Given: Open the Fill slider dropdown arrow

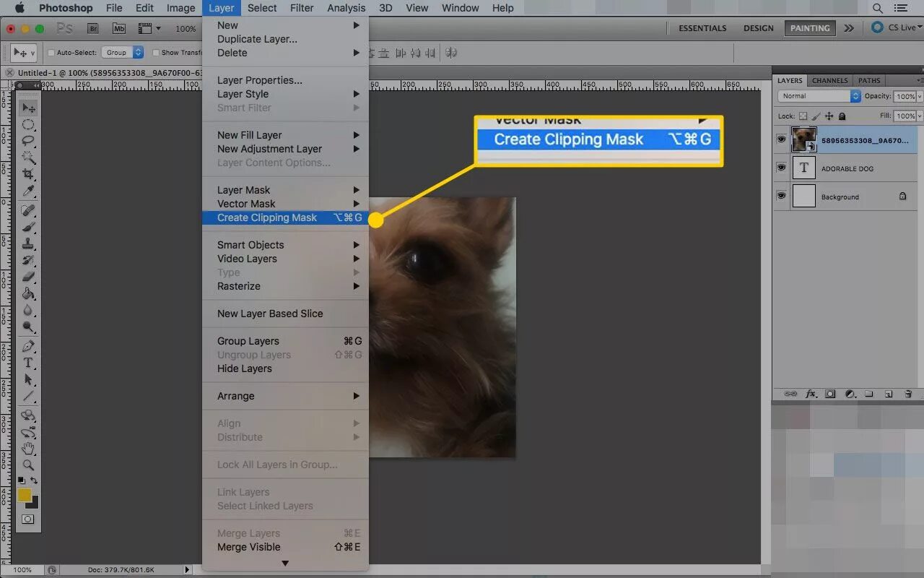Looking at the screenshot, I should coord(919,116).
